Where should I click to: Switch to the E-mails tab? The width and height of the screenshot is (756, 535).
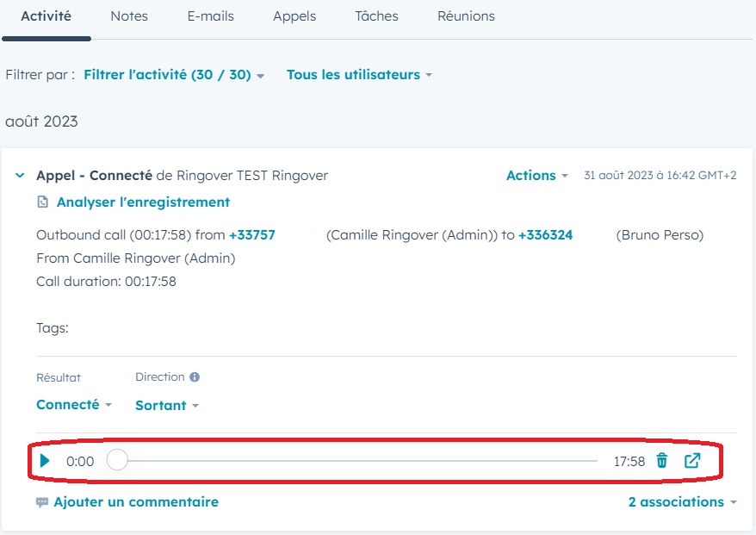(x=211, y=16)
